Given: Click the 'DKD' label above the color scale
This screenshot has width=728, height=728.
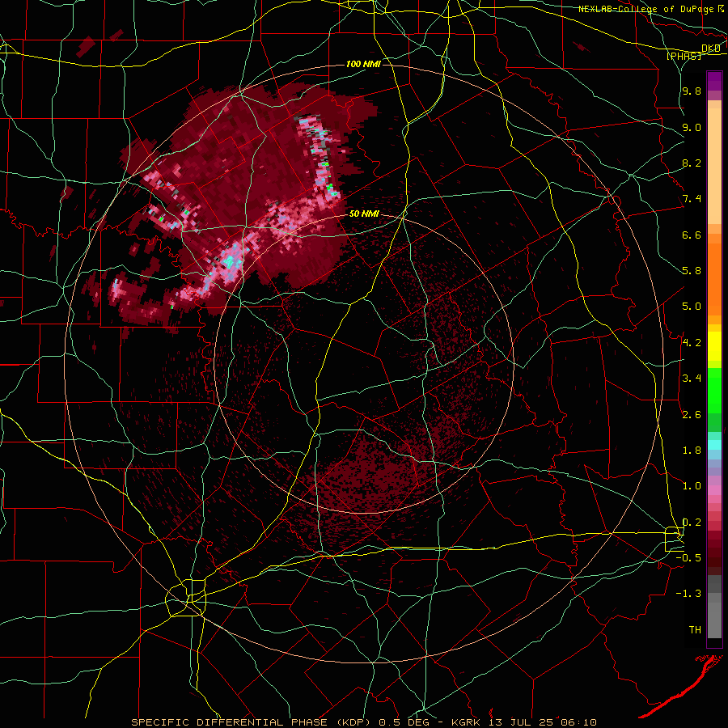Looking at the screenshot, I should click(x=710, y=49).
